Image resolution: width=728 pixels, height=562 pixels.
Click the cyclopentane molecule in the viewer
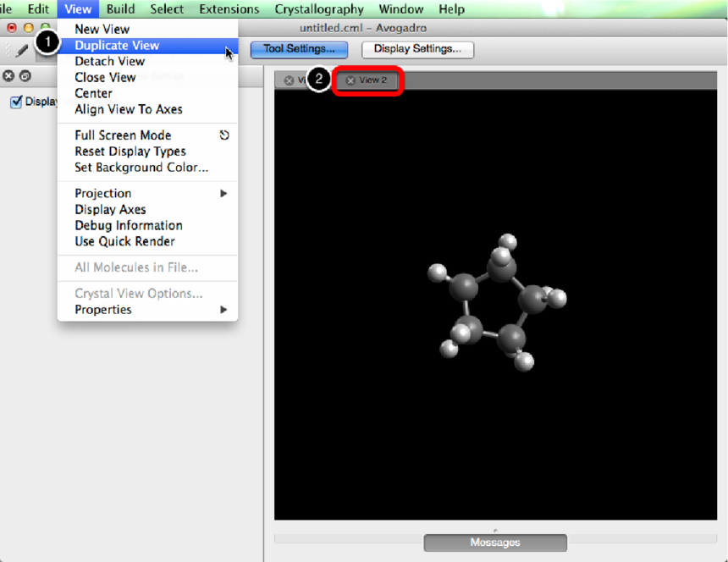pos(497,303)
